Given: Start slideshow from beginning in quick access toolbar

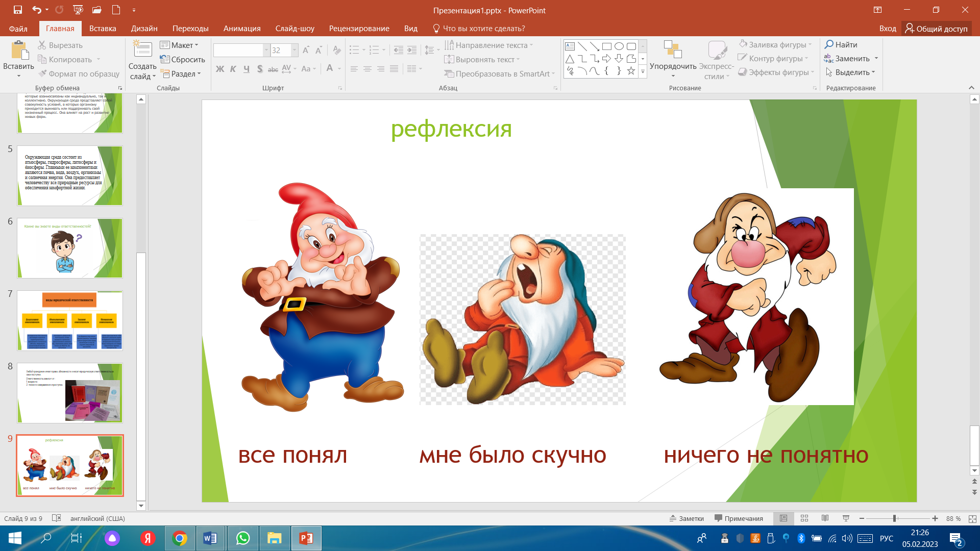Looking at the screenshot, I should (78, 10).
